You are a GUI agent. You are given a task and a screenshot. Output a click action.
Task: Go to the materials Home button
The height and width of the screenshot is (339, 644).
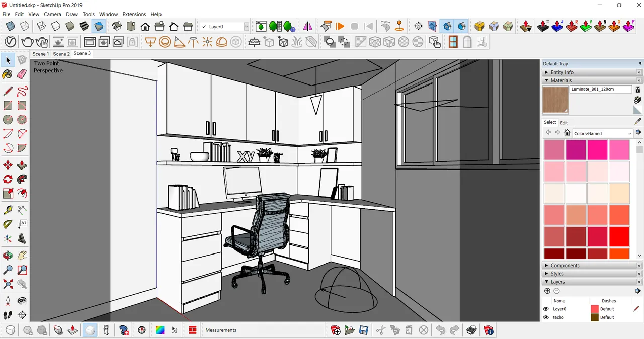click(567, 133)
